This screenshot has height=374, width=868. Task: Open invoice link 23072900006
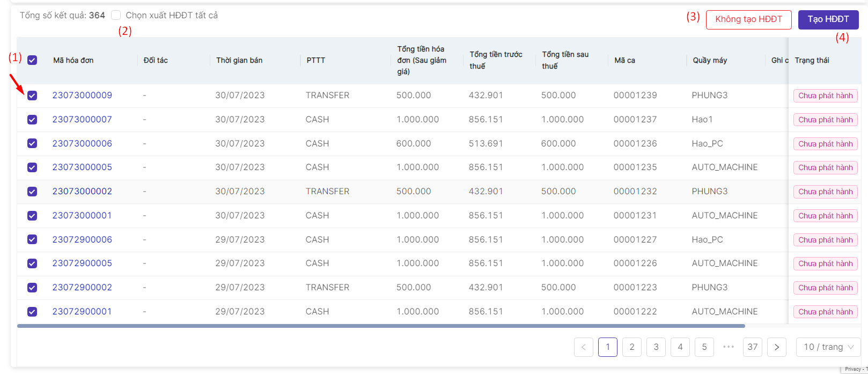[82, 240]
